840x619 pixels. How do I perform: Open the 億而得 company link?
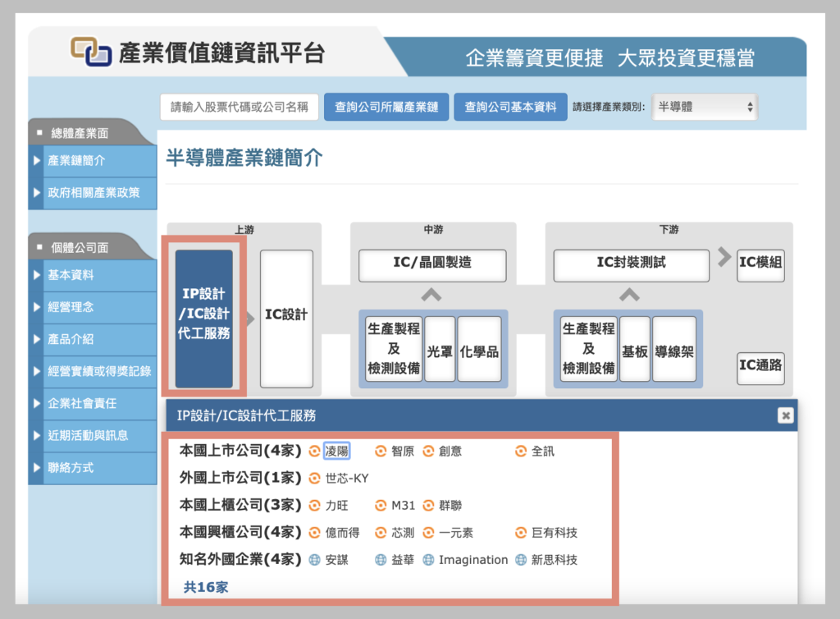point(343,533)
